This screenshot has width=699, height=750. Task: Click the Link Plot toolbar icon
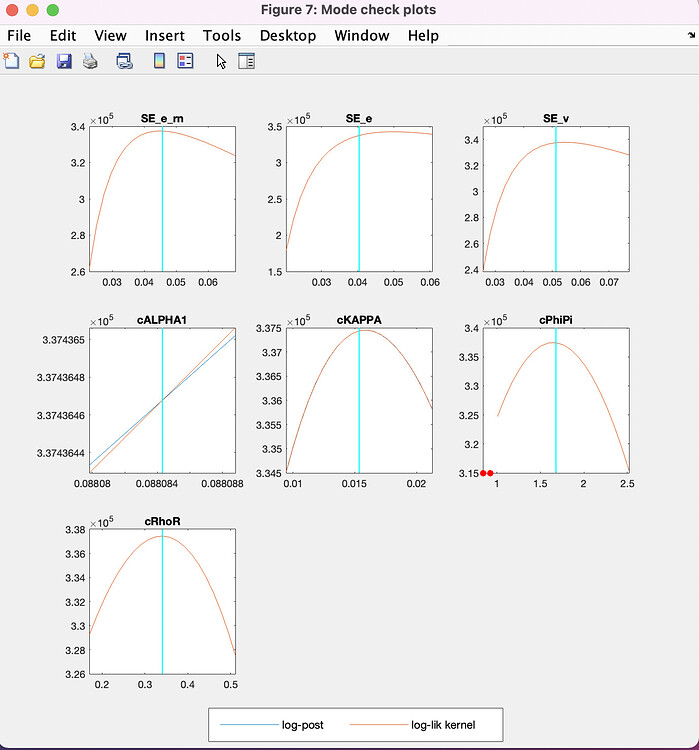coord(125,61)
